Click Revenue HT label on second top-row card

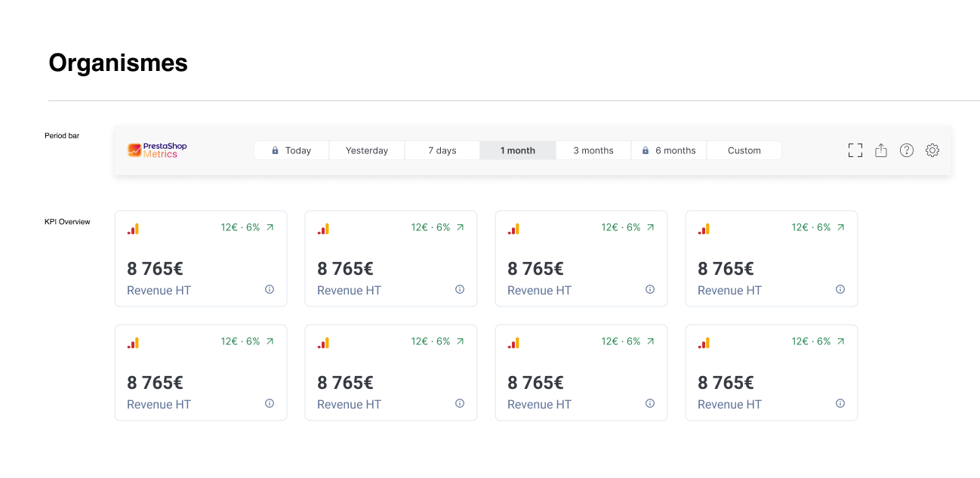349,290
